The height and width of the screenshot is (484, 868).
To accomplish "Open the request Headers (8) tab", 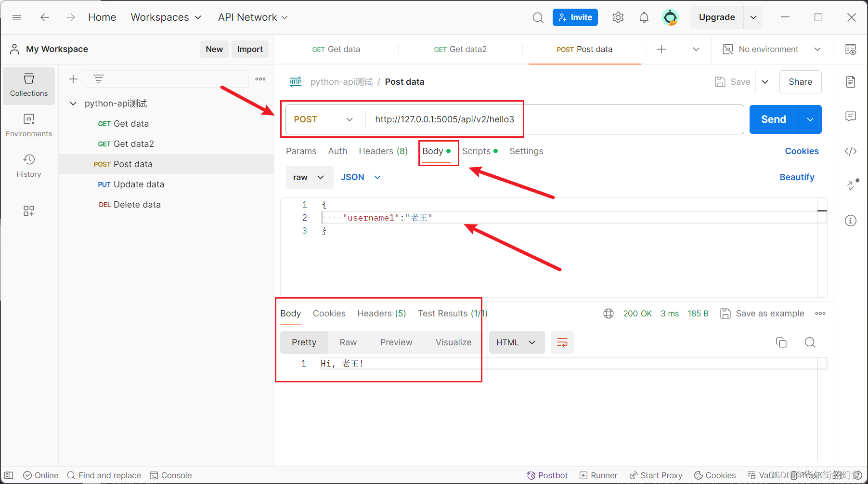I will [383, 151].
